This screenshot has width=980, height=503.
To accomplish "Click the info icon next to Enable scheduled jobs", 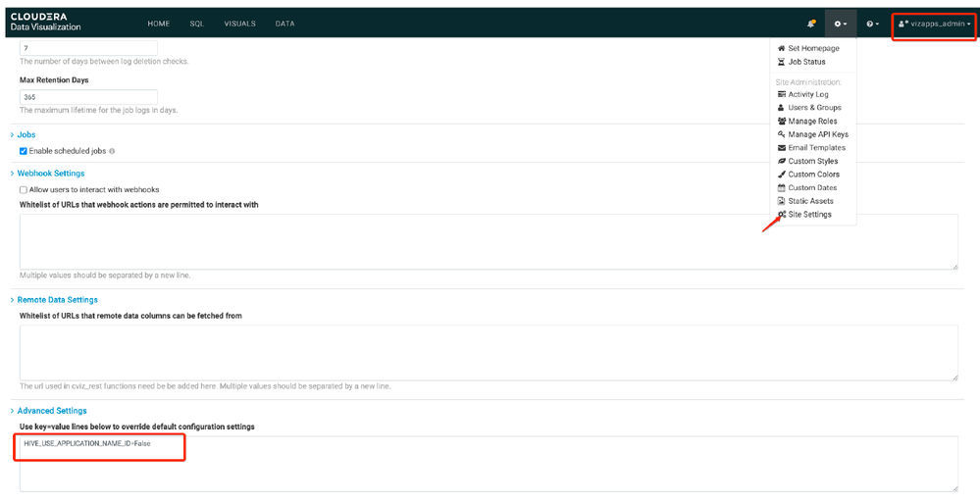I will pos(112,151).
